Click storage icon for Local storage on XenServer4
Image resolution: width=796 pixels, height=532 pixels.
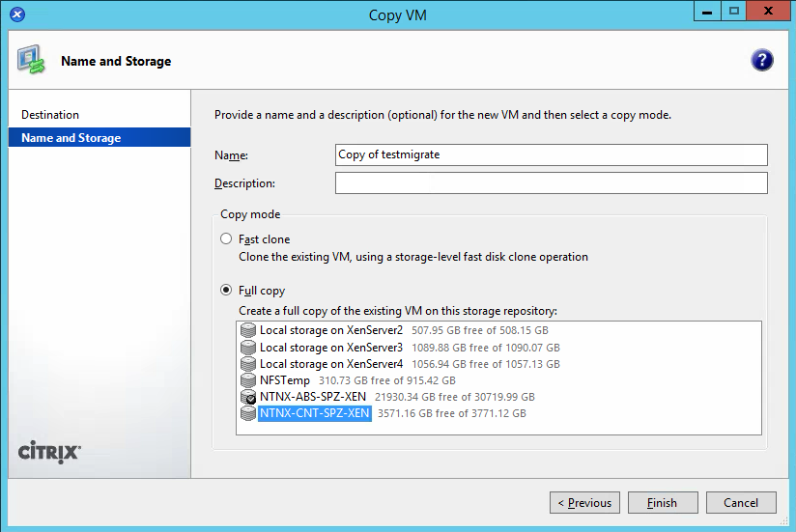(x=248, y=364)
